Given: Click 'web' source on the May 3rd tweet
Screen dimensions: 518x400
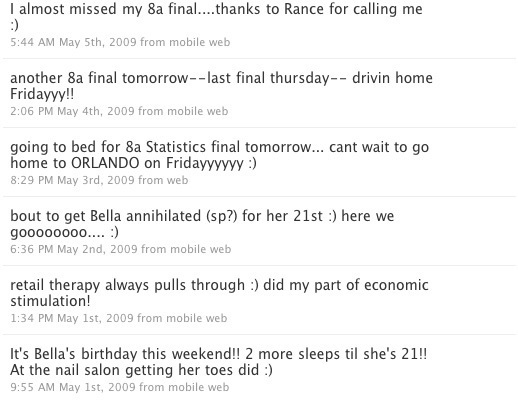Looking at the screenshot, I should click(x=178, y=180).
